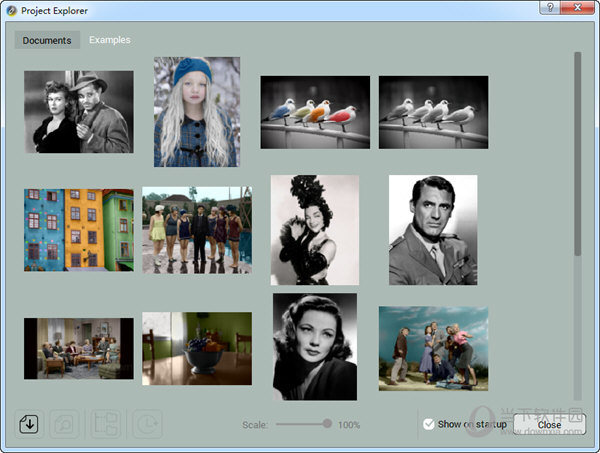Open the fruit bowl on table thumbnail

click(197, 349)
